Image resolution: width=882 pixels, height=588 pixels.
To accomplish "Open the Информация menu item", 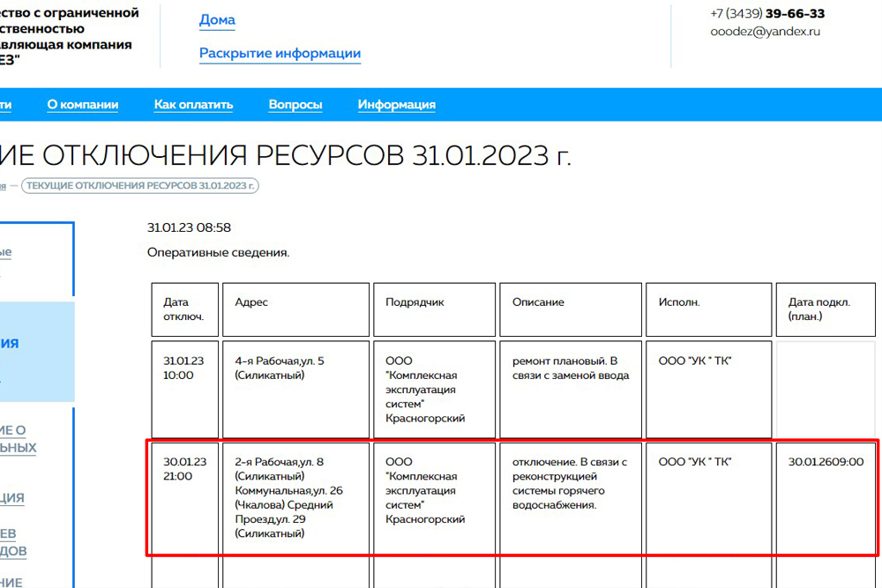I will coord(397,105).
